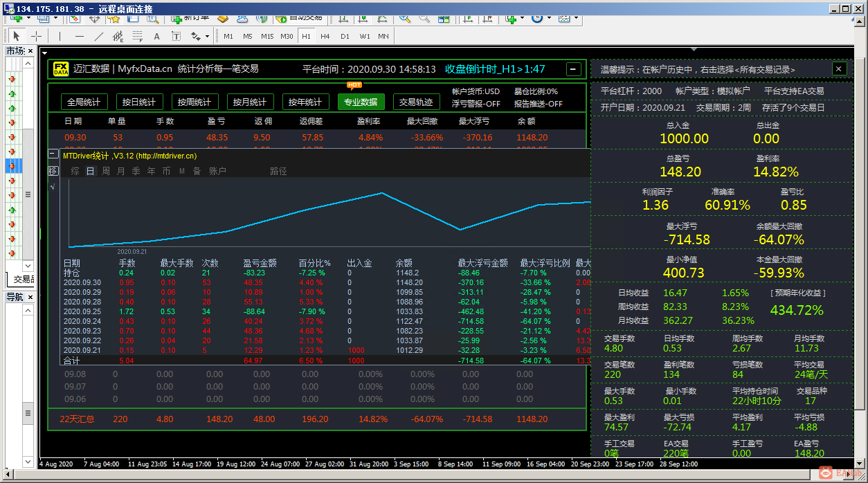Toggle the √ checkmark on MTDriver panel
This screenshot has width=868, height=483.
(53, 186)
